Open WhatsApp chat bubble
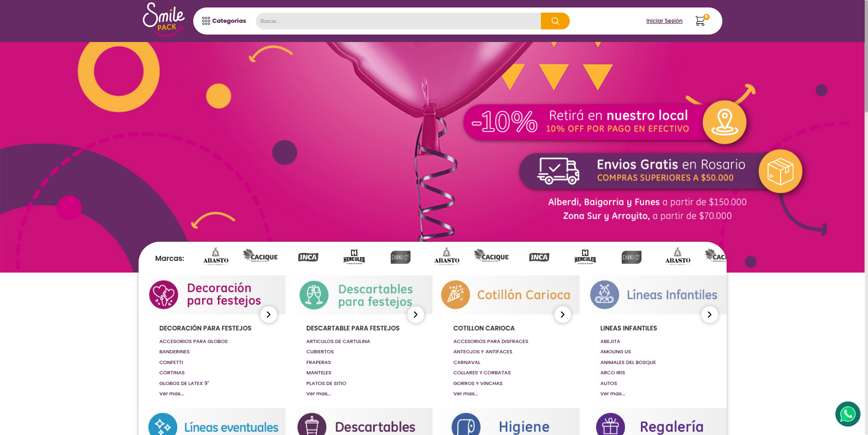This screenshot has width=868, height=435. [847, 414]
